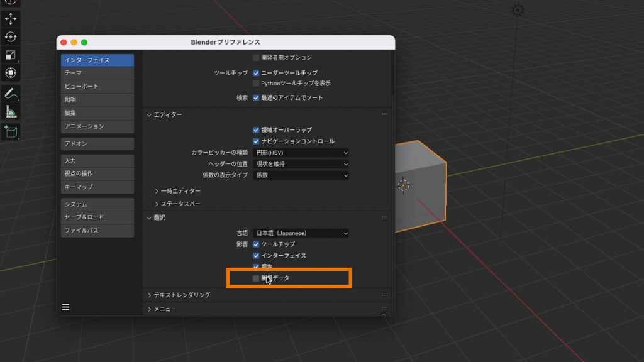
Task: Select the Move tool in the viewport toolbar
Action: coord(11,19)
